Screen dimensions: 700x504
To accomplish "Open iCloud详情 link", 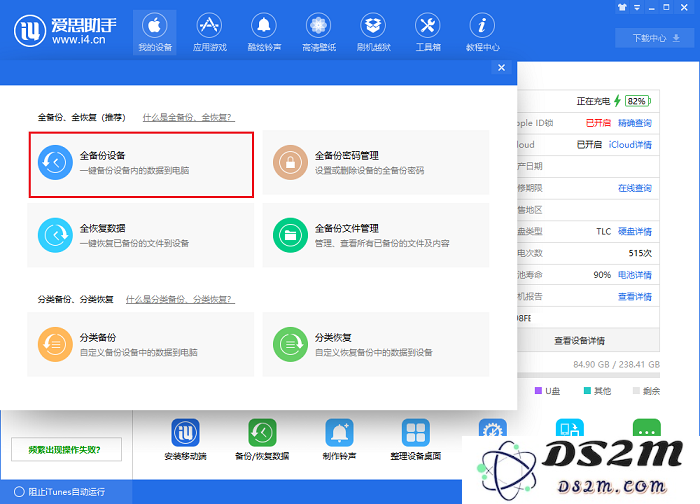I will 630,145.
